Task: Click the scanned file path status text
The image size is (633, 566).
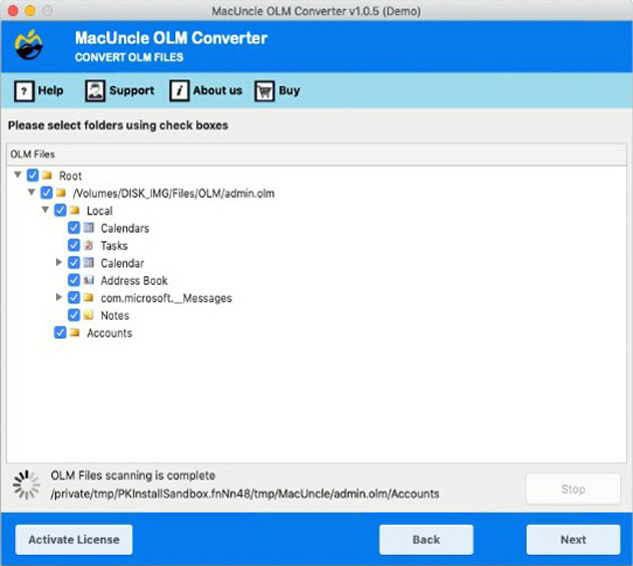Action: (245, 494)
